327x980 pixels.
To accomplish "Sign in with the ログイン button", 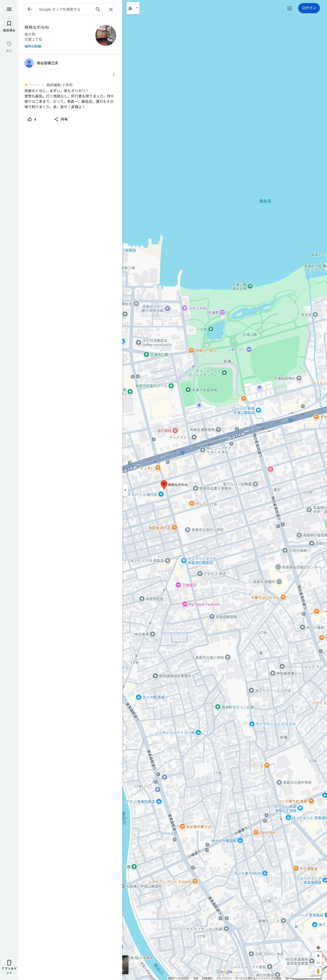I will click(309, 8).
